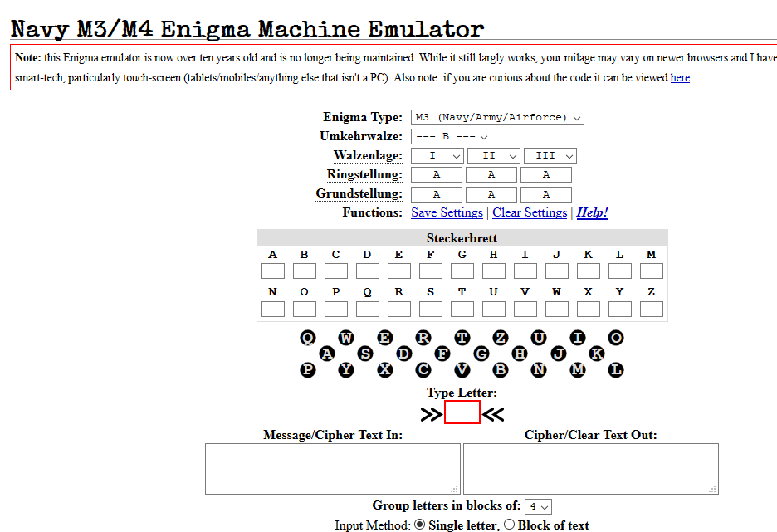Click Steckerbrett plug field for letter Z

coord(652,309)
